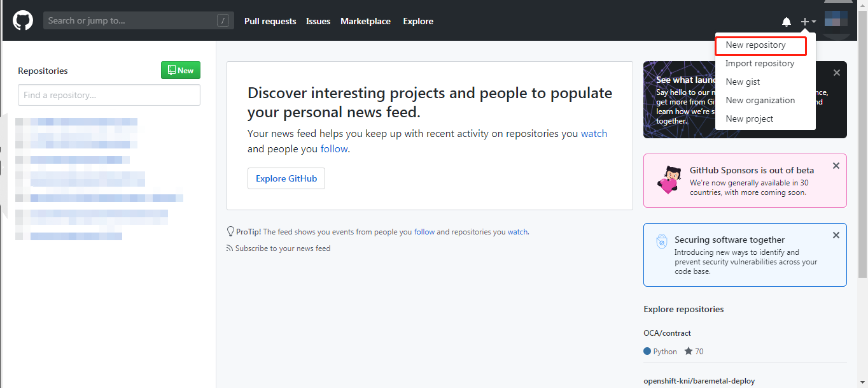This screenshot has width=868, height=388.
Task: Choose New organization from dropdown
Action: point(760,101)
